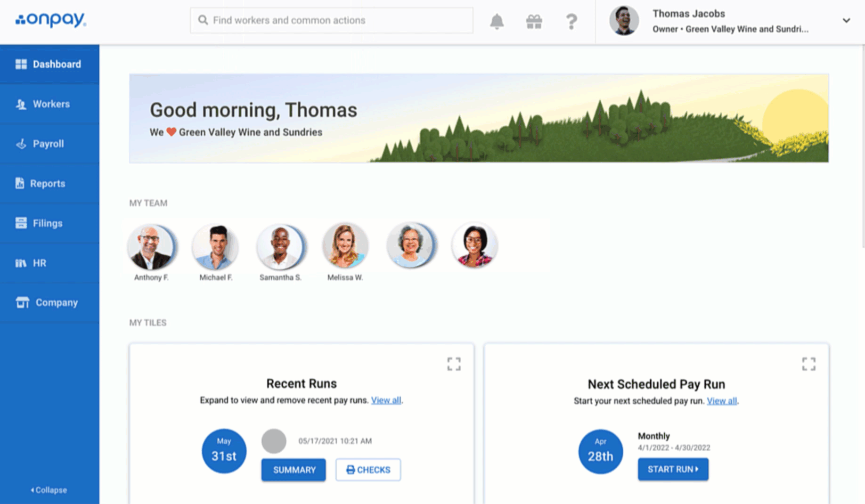Open the account dropdown chevron
This screenshot has width=865, height=504.
(846, 21)
